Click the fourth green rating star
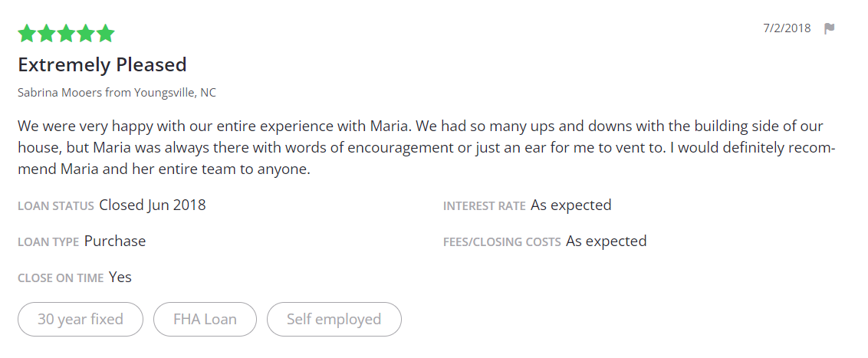Image resolution: width=868 pixels, height=358 pixels. (x=86, y=33)
